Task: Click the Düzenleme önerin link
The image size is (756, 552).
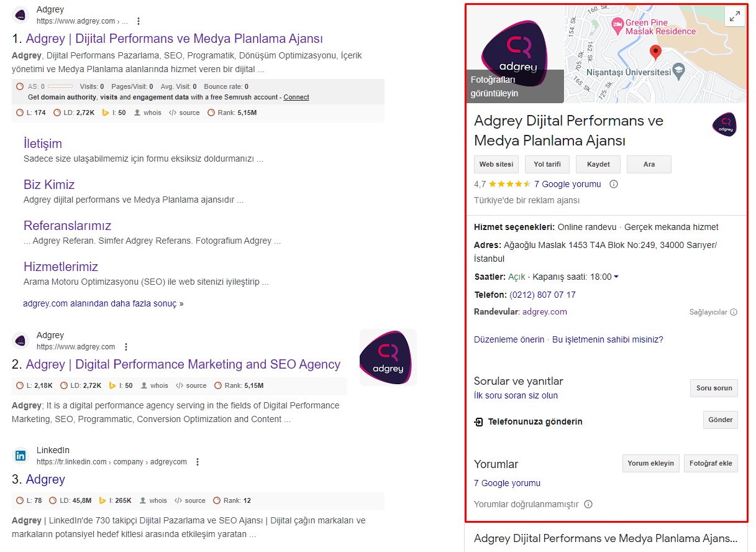Action: pos(509,339)
